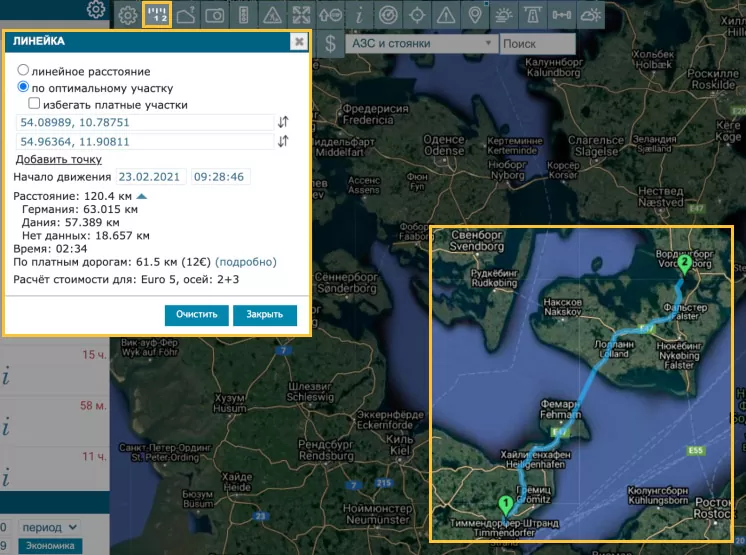Open the map marker pin tool
The image size is (746, 555).
[x=475, y=15]
